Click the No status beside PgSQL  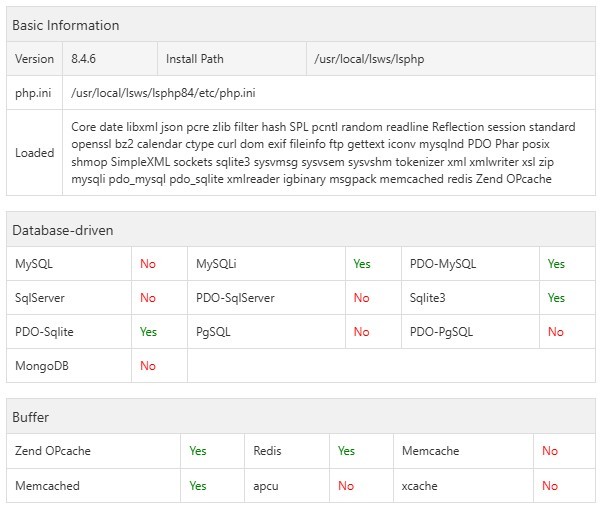tap(361, 332)
